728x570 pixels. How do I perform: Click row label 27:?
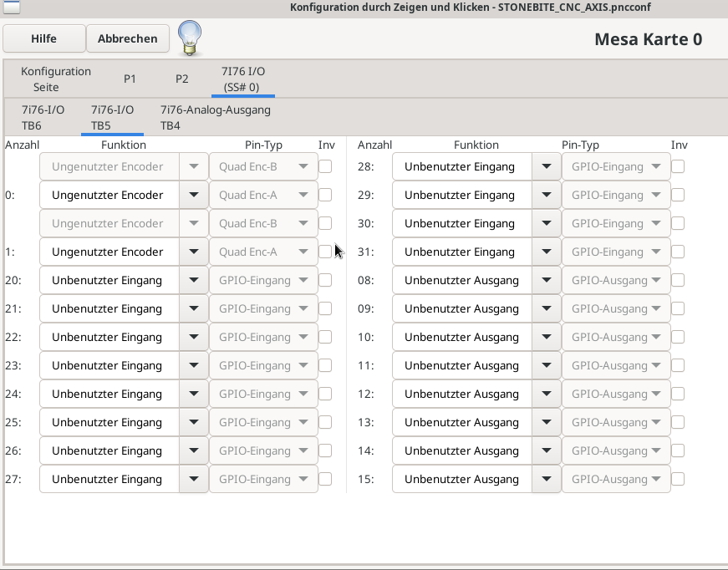click(13, 479)
